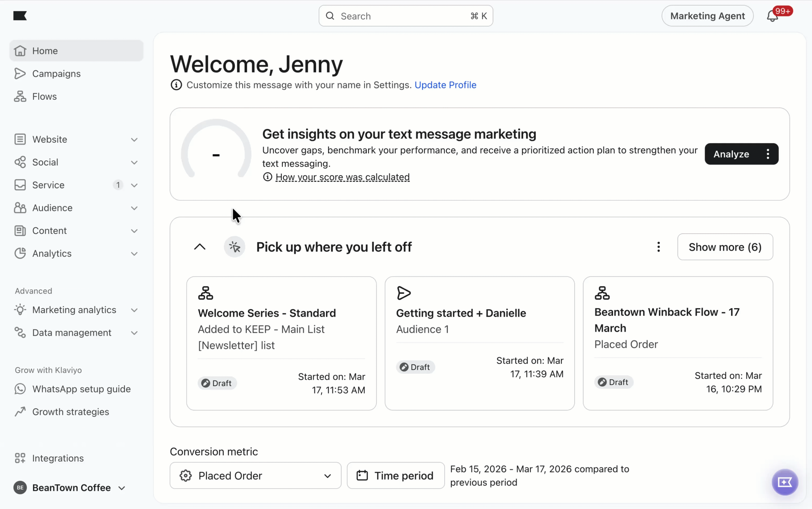
Task: Click the flow icon on Welcome Series card
Action: point(205,293)
